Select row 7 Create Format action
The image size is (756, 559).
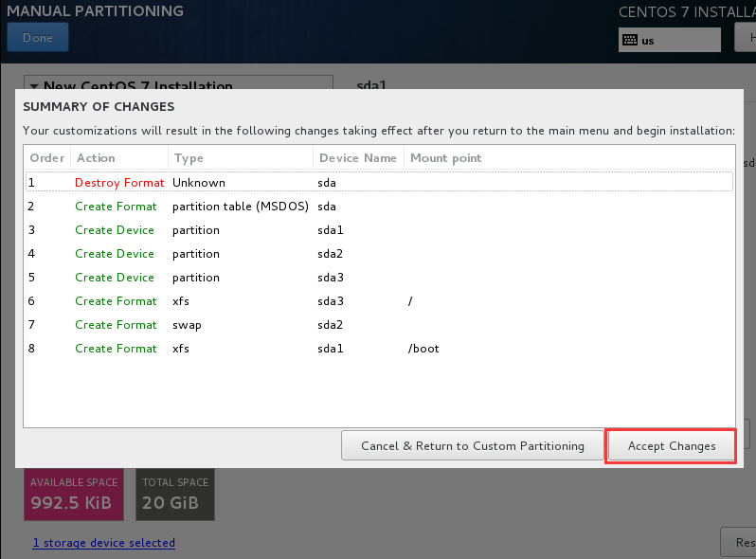pos(116,325)
